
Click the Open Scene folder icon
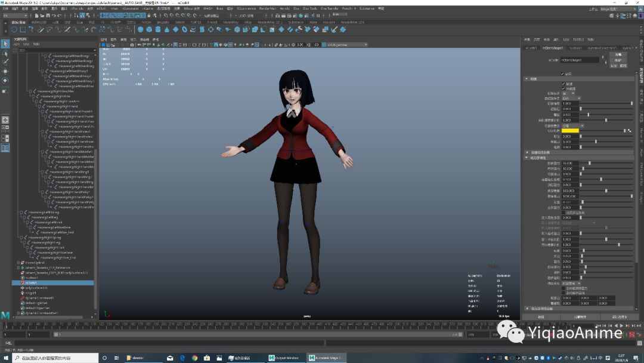[x=42, y=16]
